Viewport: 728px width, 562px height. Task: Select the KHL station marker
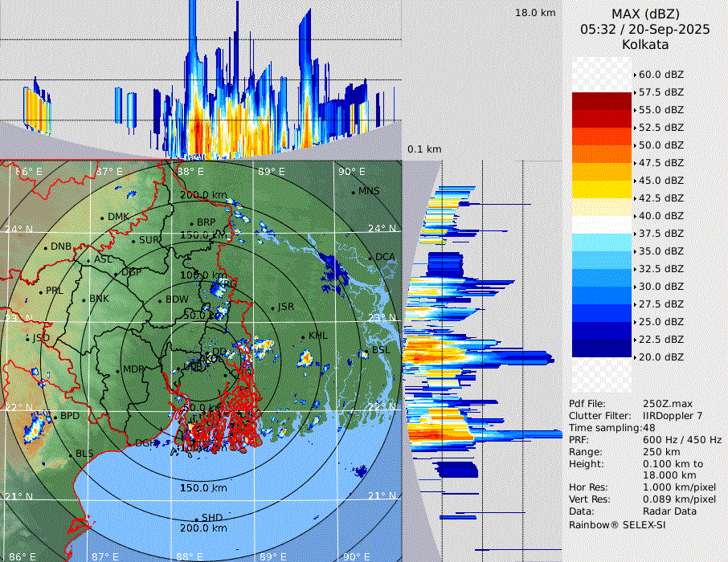point(303,337)
